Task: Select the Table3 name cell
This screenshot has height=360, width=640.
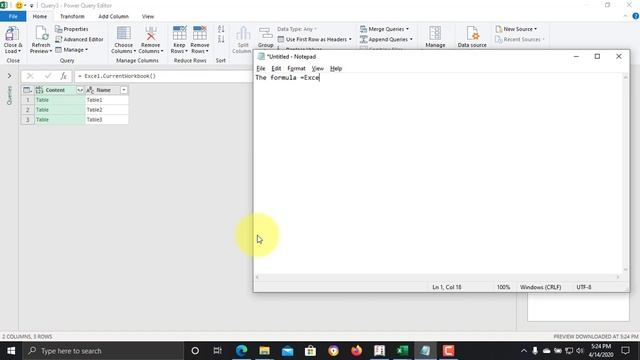Action: coord(106,120)
